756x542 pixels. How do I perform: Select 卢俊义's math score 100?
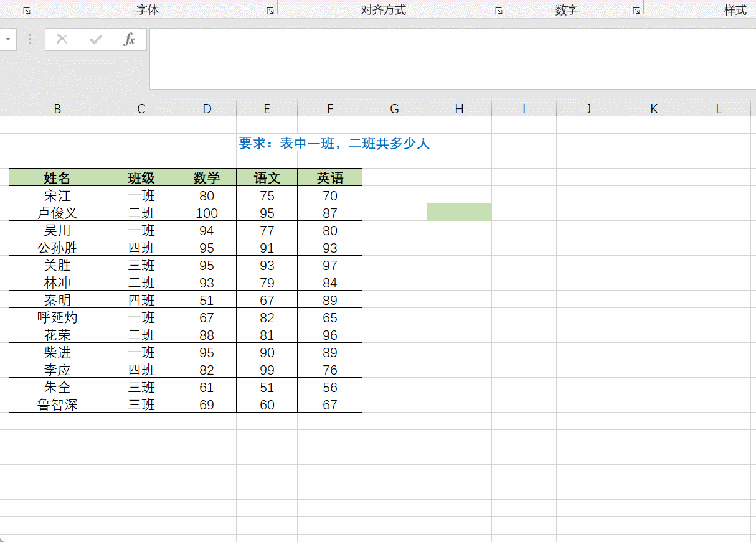[207, 212]
